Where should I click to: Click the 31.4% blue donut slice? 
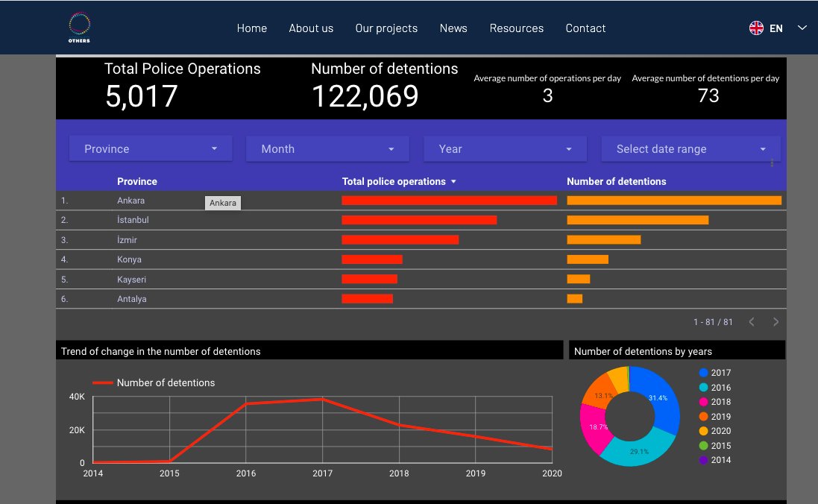click(661, 400)
